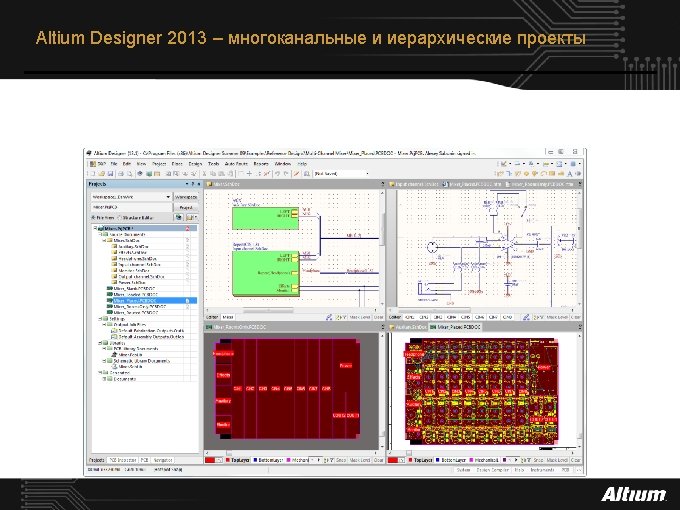Select Mixer_Placed.PCBDOC in the project tree

pyautogui.click(x=134, y=301)
